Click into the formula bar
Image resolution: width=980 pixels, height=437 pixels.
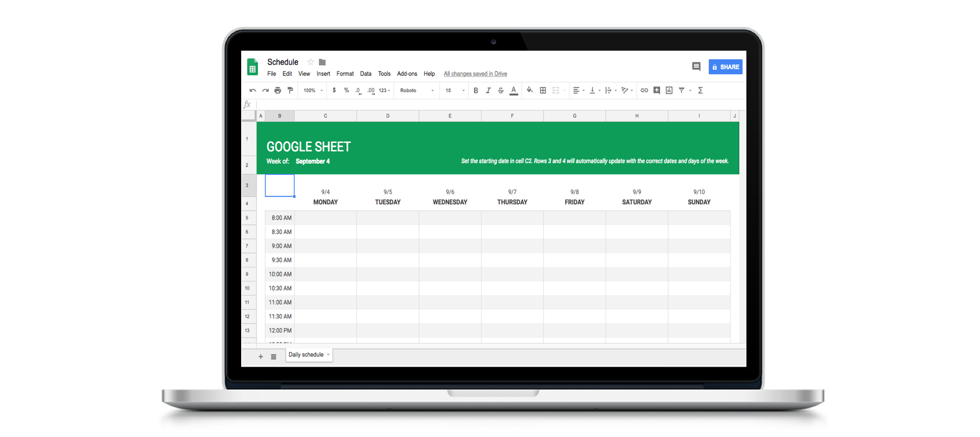(x=500, y=105)
